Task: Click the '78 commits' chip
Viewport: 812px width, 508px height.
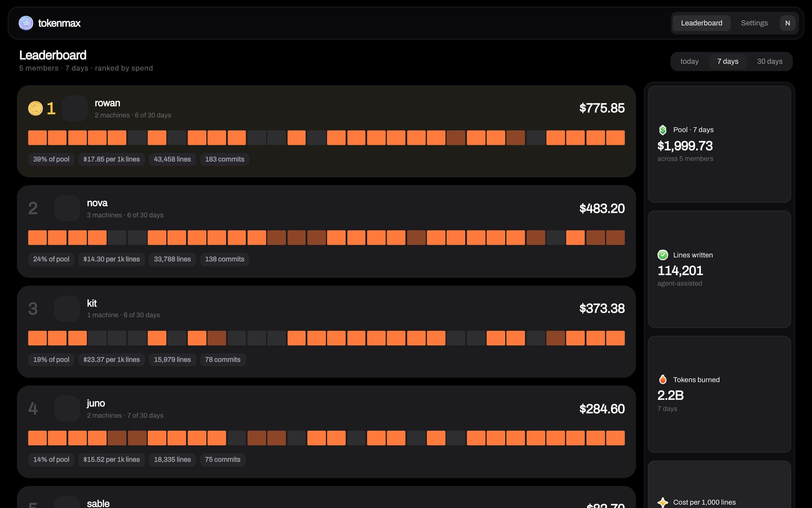Action: click(x=223, y=359)
